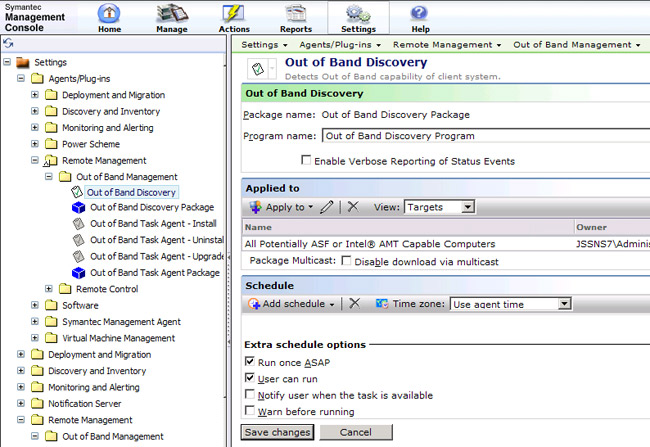This screenshot has height=447, width=650.
Task: Sort by the Name column header
Action: click(408, 227)
